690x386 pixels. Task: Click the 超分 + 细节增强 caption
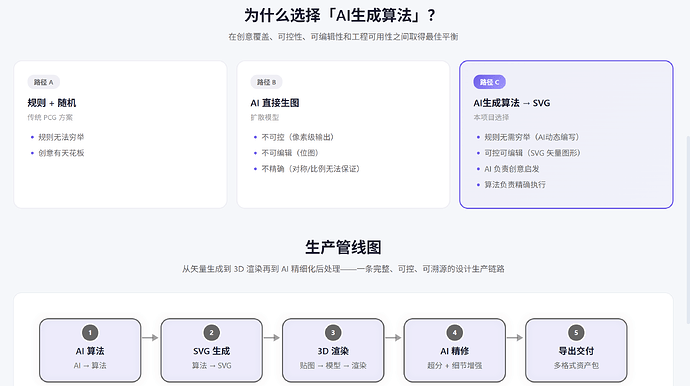click(x=455, y=366)
